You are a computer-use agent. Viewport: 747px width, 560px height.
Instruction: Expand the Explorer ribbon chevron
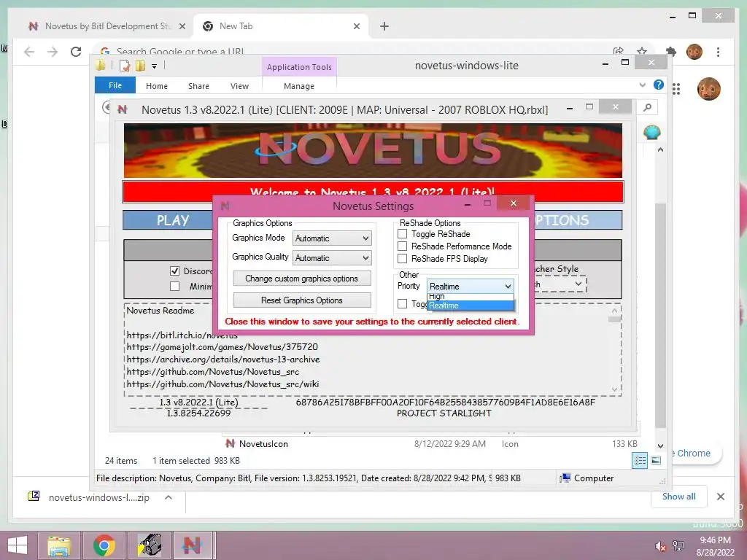coord(642,85)
